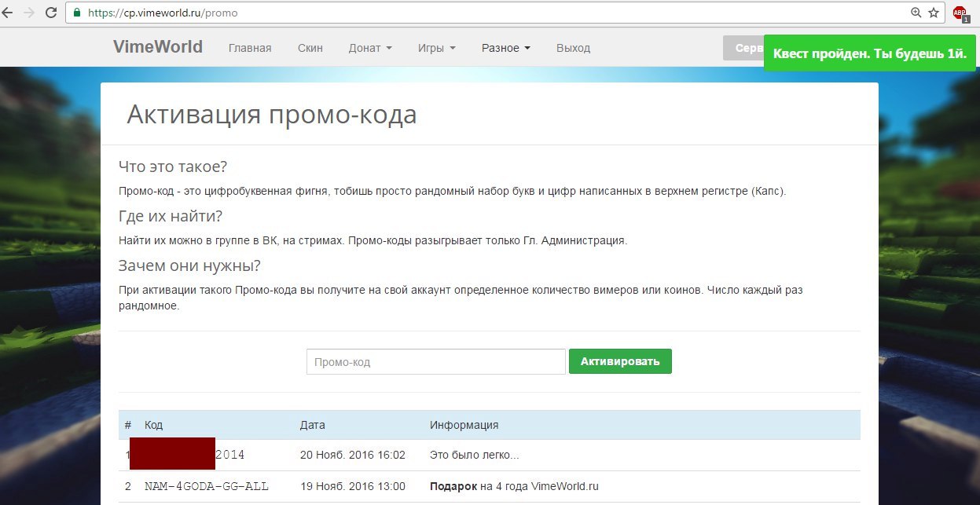
Task: Focus the Промо-код input field
Action: (x=436, y=362)
